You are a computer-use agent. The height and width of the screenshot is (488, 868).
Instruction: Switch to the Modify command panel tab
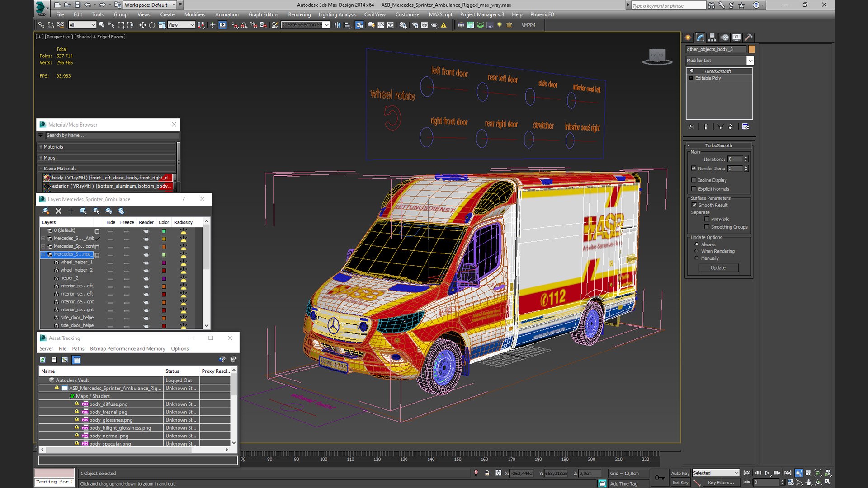click(700, 38)
